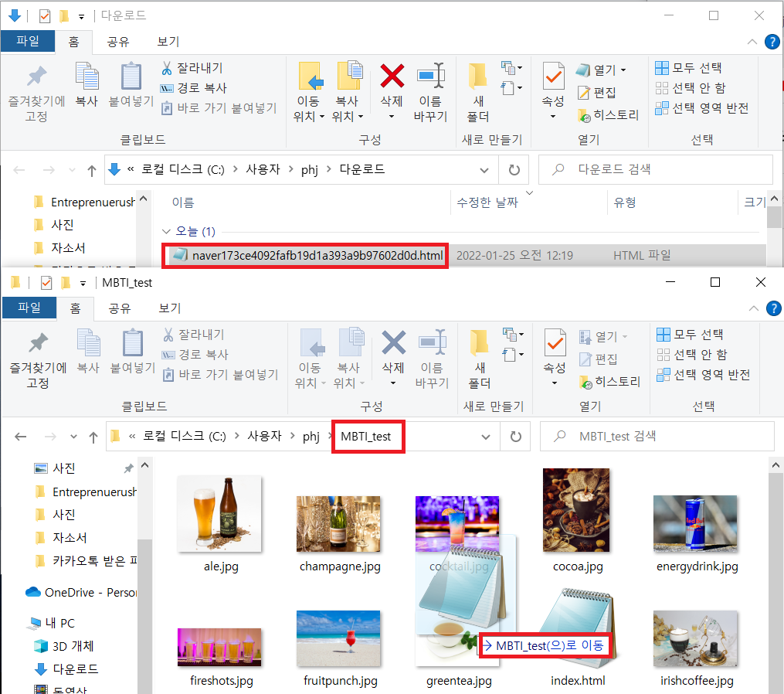Select champagne.jpg thumbnail
Screen dimensions: 784x694
point(338,524)
